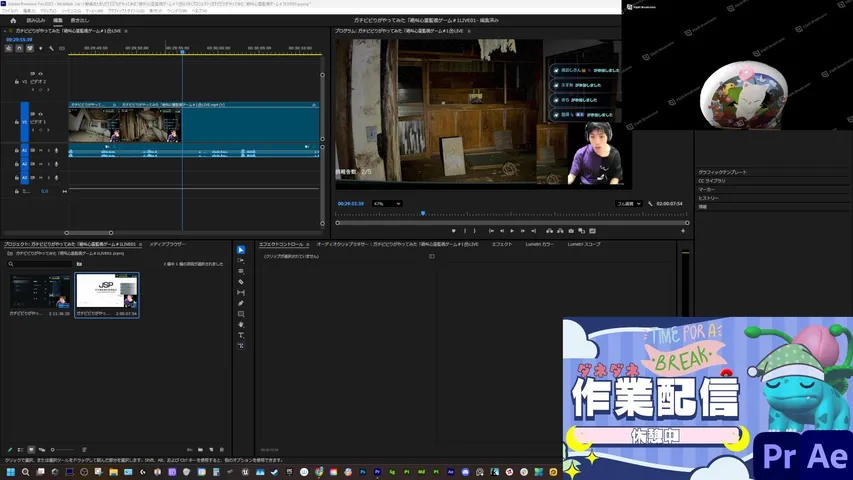Screen dimensions: 853x480
Task: Go to 書き出し workspace
Action: coord(79,21)
